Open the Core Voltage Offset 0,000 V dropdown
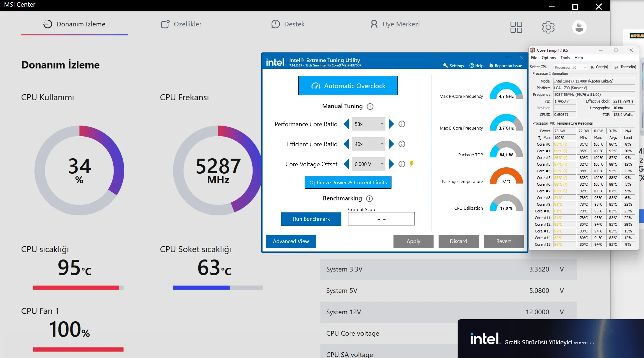Image resolution: width=644 pixels, height=358 pixels. point(369,164)
